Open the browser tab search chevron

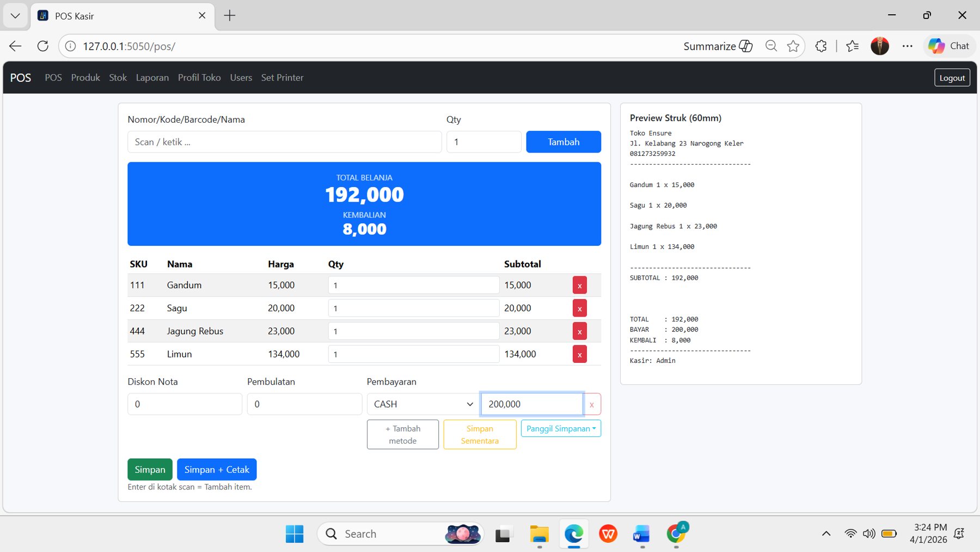[x=15, y=15]
